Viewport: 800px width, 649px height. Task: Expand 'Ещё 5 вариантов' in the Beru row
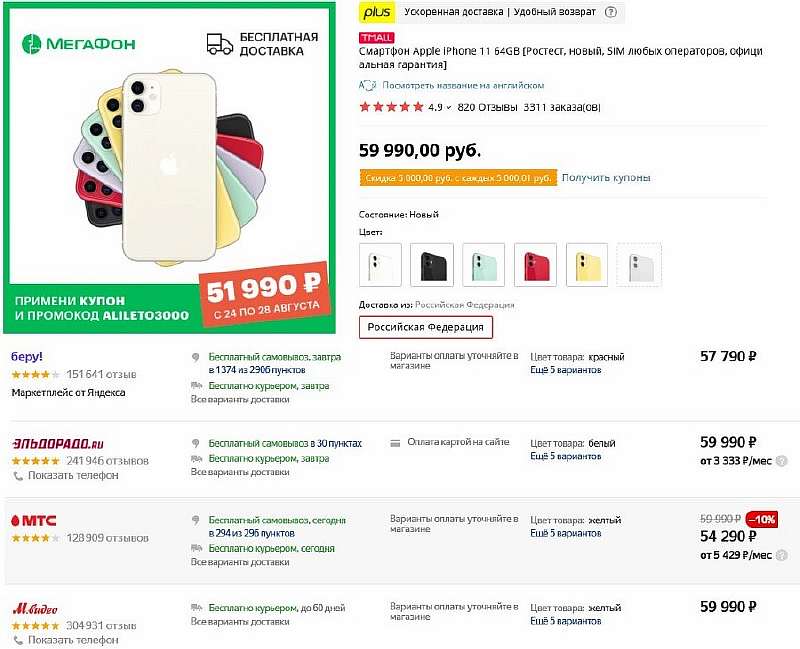[566, 370]
